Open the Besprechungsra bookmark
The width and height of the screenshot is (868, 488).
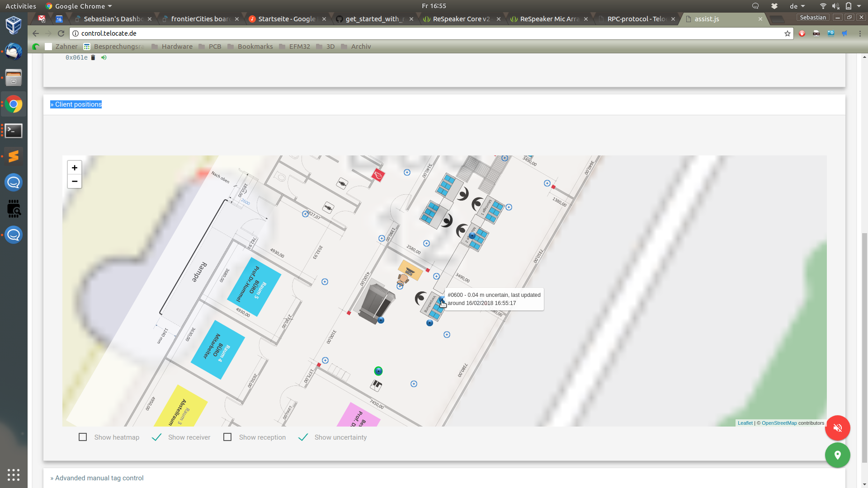click(114, 47)
